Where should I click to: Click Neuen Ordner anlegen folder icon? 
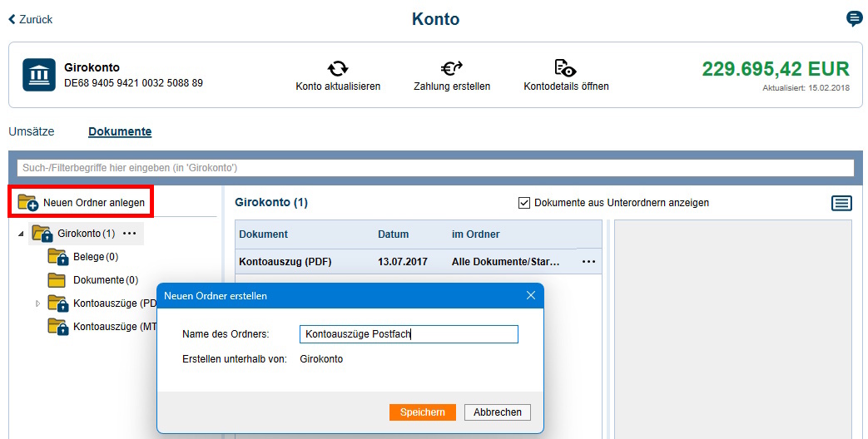coord(27,203)
